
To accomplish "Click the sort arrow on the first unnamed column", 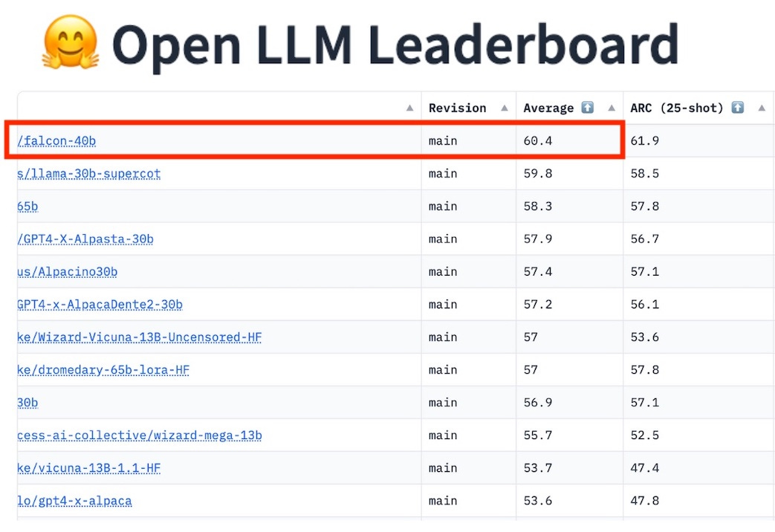I will tap(409, 108).
